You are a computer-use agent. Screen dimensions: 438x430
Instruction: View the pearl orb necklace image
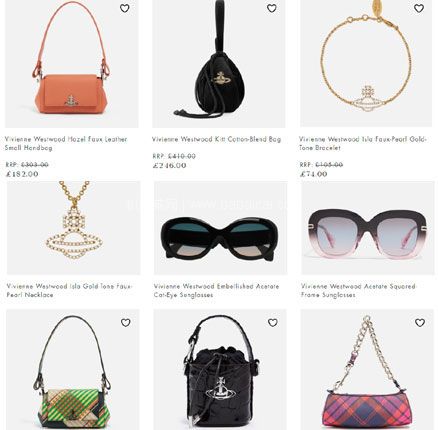(x=74, y=228)
